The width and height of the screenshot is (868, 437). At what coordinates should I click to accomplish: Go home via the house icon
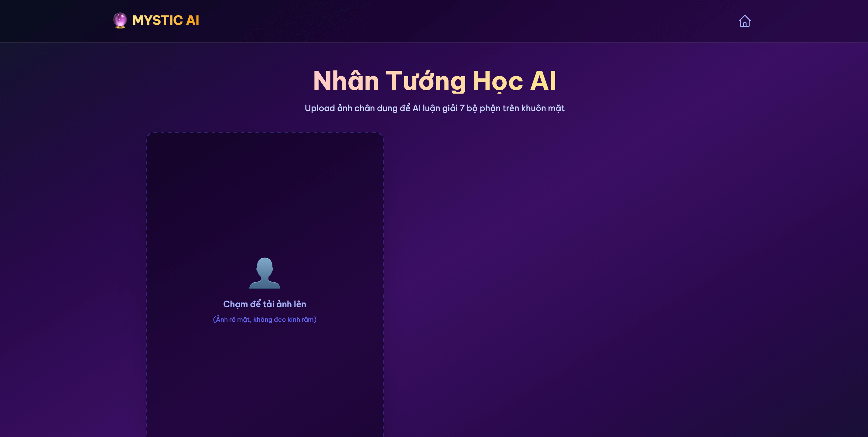coord(744,21)
